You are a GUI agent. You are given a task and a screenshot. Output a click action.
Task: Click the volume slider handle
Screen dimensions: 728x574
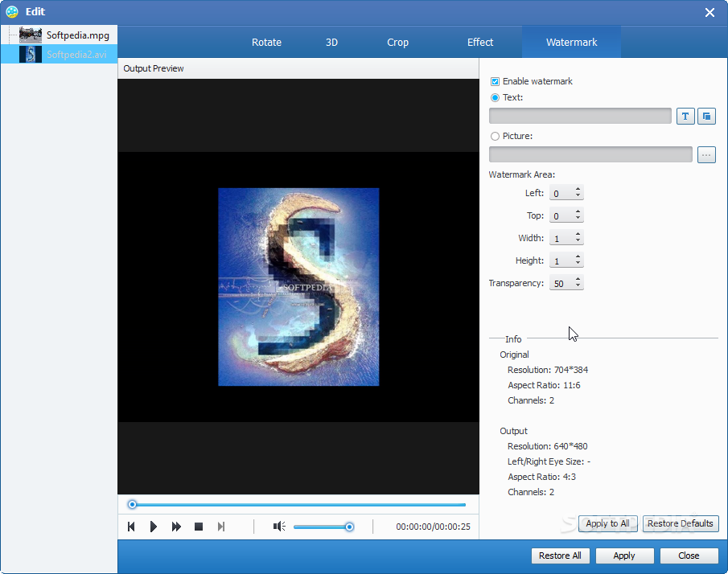pyautogui.click(x=349, y=527)
